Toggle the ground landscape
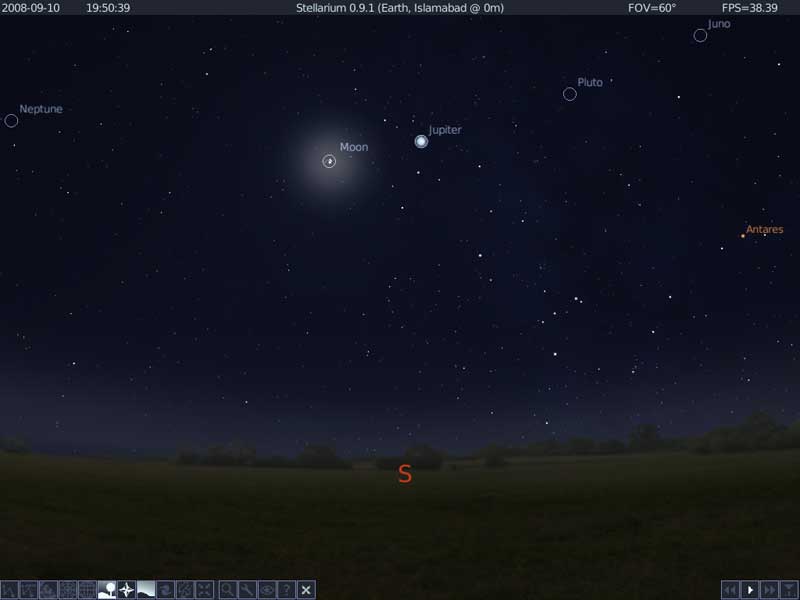This screenshot has height=600, width=800. pyautogui.click(x=107, y=590)
